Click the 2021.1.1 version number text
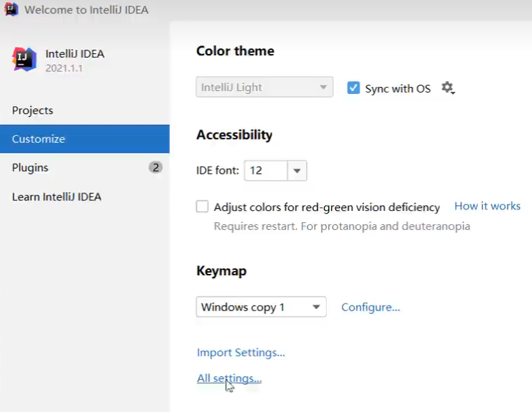532x412 pixels. pyautogui.click(x=64, y=68)
